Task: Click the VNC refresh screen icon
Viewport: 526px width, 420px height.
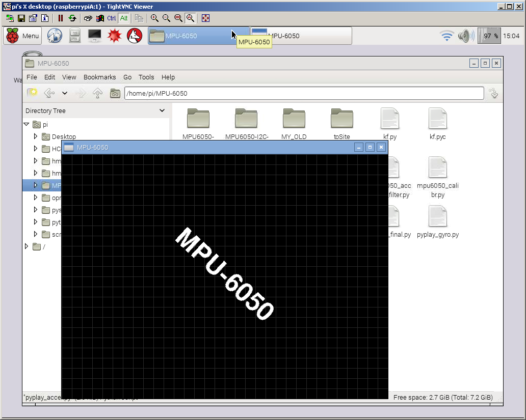Action: point(72,18)
